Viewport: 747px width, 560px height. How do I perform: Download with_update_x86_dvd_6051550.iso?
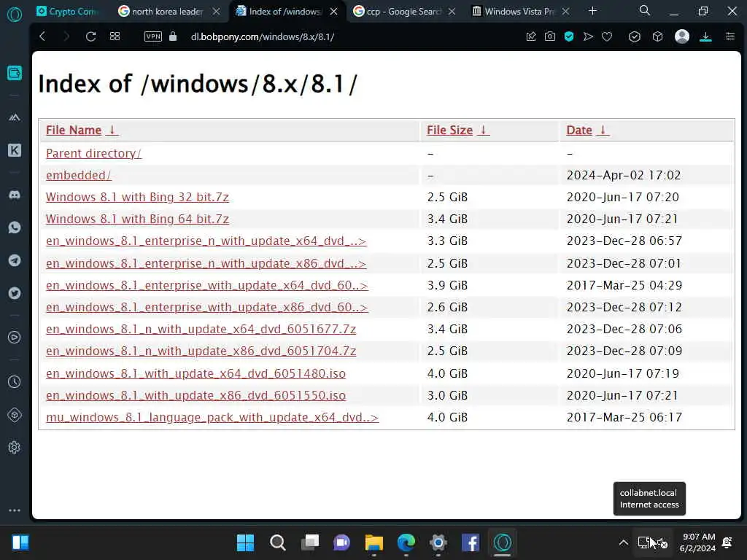pos(196,395)
